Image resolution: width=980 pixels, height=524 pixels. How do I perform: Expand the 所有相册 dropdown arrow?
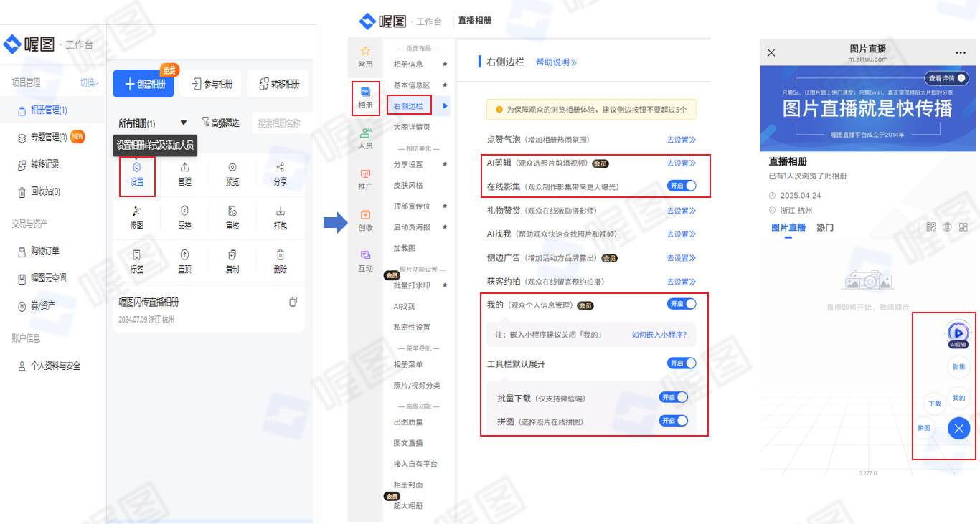click(184, 123)
